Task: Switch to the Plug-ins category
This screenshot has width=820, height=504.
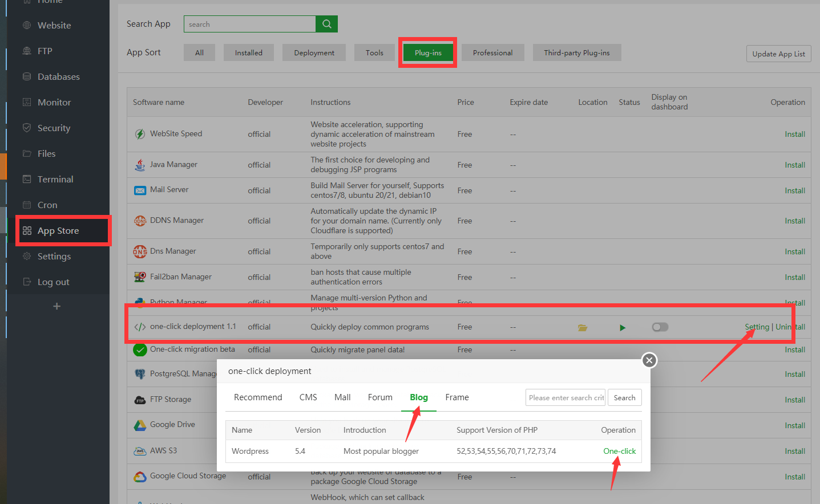Action: (428, 53)
